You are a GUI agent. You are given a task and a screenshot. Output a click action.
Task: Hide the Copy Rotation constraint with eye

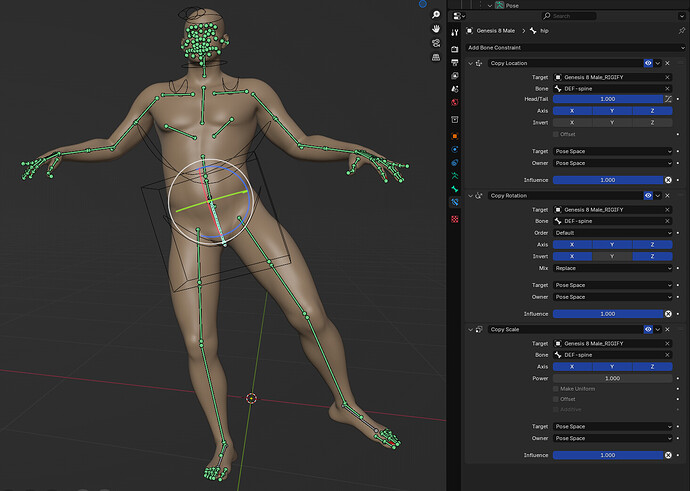pyautogui.click(x=648, y=196)
